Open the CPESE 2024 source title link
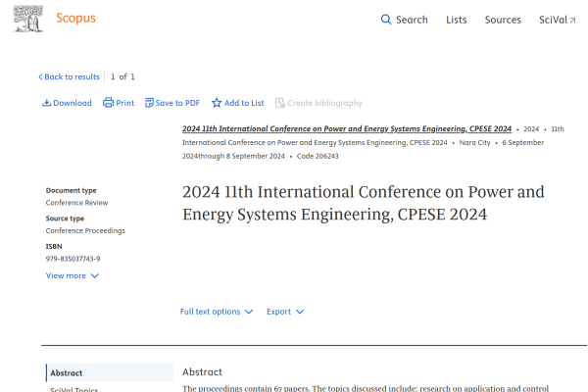The width and height of the screenshot is (588, 392). point(347,128)
